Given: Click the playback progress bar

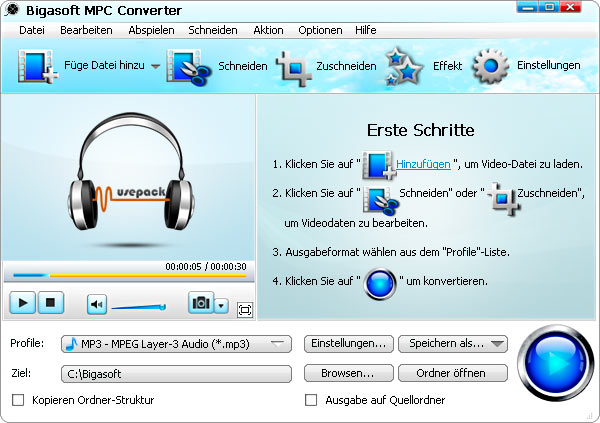Looking at the screenshot, I should click(129, 275).
